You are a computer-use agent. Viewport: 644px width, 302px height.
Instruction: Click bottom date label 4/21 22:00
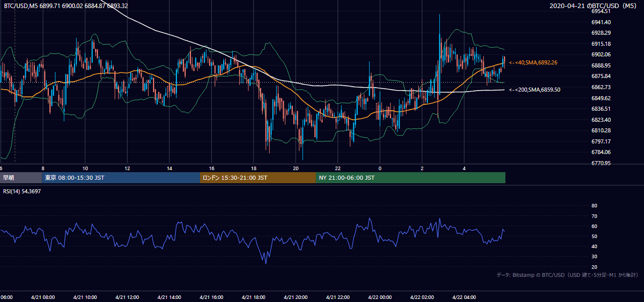(x=338, y=297)
